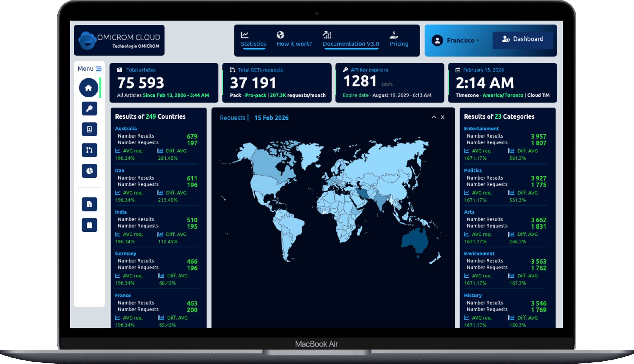
Task: Click the 15 Feb 2026 date label
Action: (271, 118)
